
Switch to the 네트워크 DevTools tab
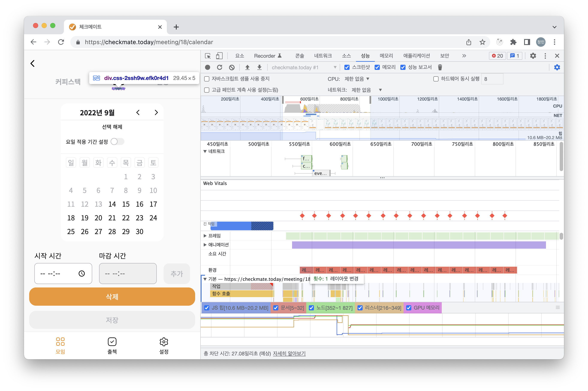(323, 56)
